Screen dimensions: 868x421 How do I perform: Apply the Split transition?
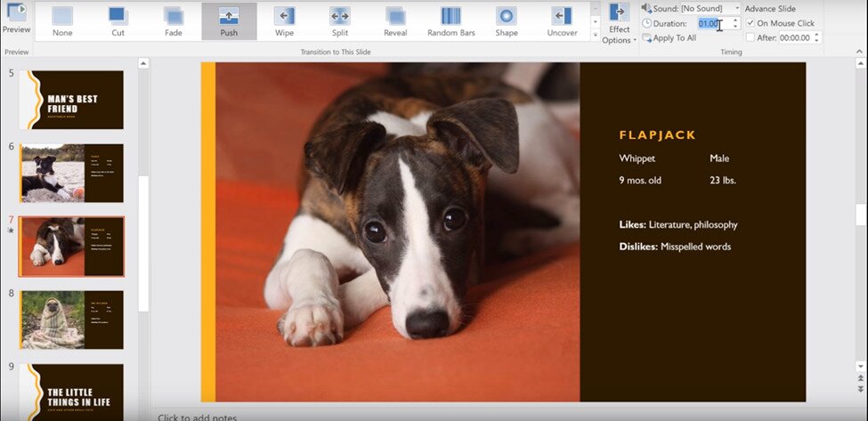[x=340, y=20]
